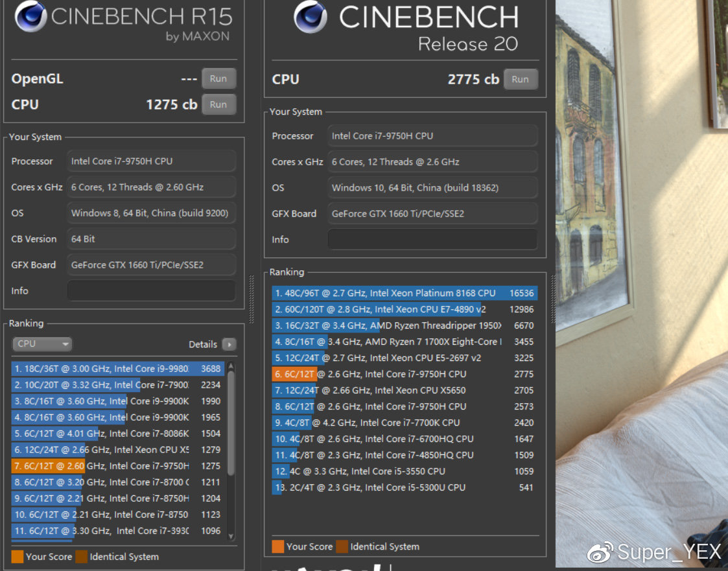
Task: Select R20 ranking row Ryzen 7 1700X
Action: click(x=405, y=342)
